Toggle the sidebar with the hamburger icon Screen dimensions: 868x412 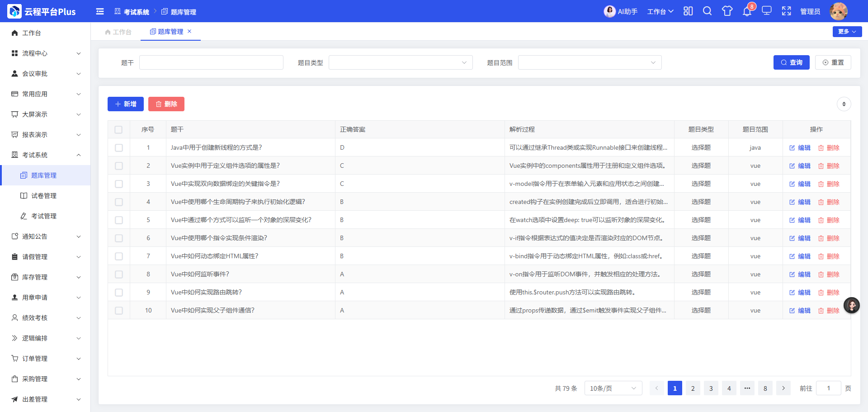[100, 11]
